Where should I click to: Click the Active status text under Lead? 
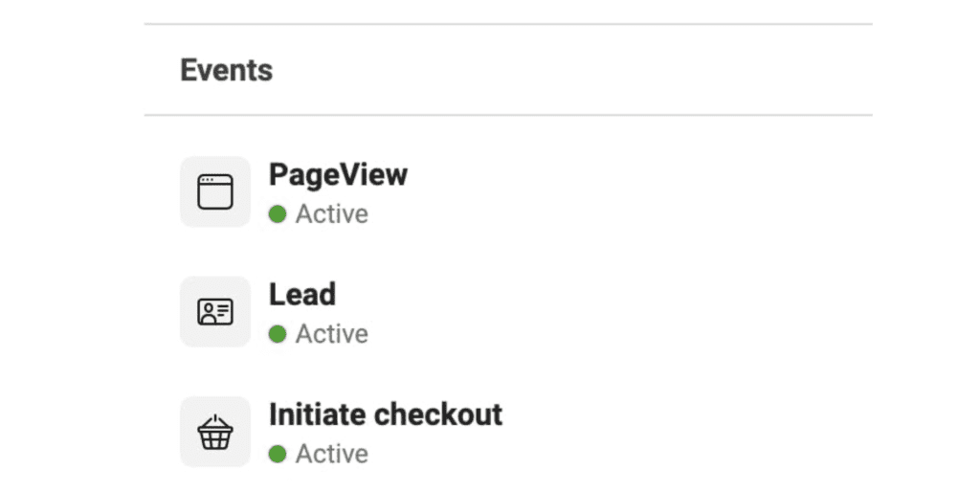click(x=331, y=334)
